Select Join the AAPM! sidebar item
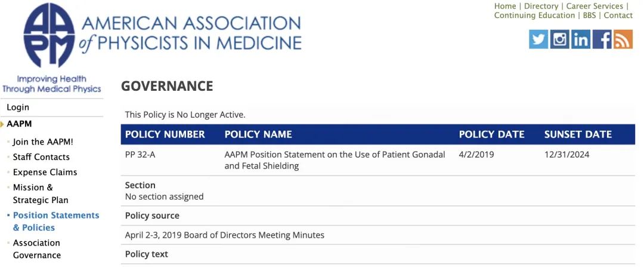 click(x=43, y=142)
